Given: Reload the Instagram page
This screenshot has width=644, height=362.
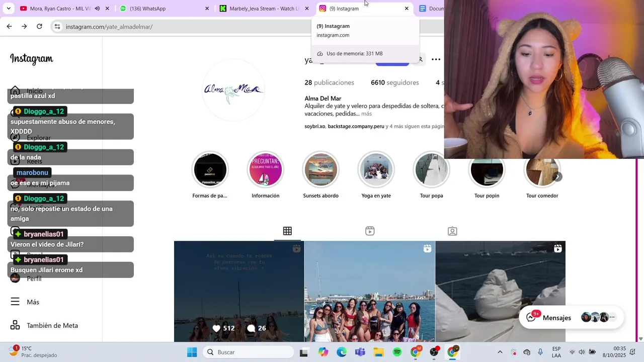Looking at the screenshot, I should [x=39, y=27].
